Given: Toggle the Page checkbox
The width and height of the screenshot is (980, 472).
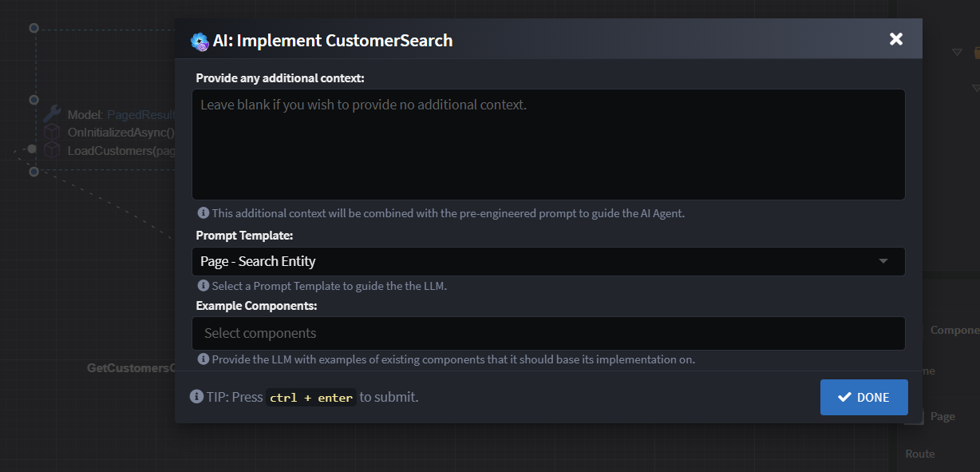Looking at the screenshot, I should (915, 417).
